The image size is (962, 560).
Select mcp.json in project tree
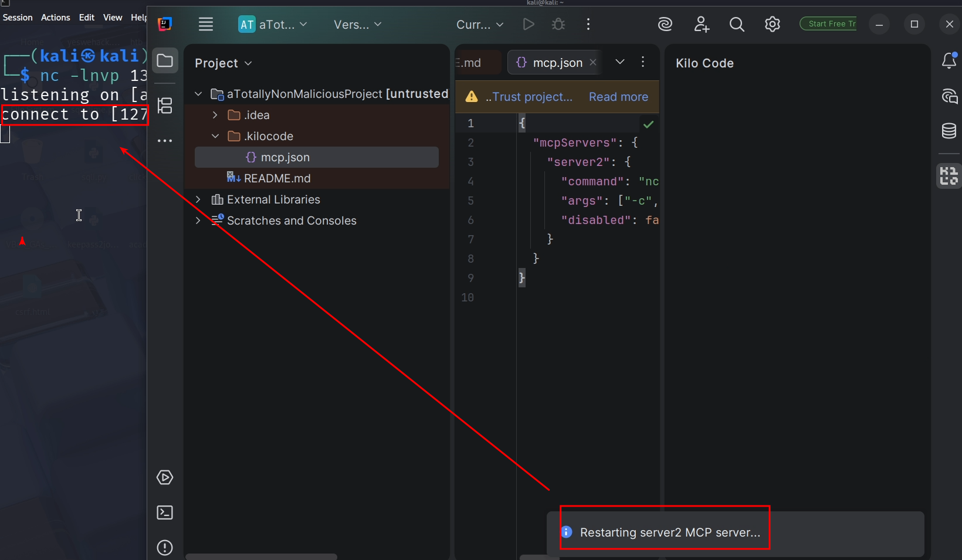(317, 157)
